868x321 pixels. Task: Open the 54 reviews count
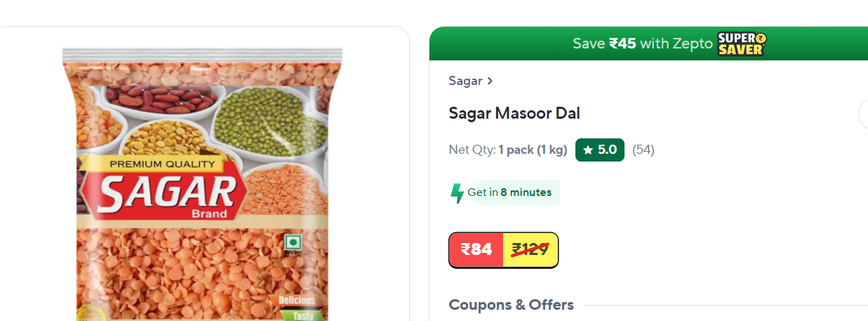pyautogui.click(x=643, y=150)
